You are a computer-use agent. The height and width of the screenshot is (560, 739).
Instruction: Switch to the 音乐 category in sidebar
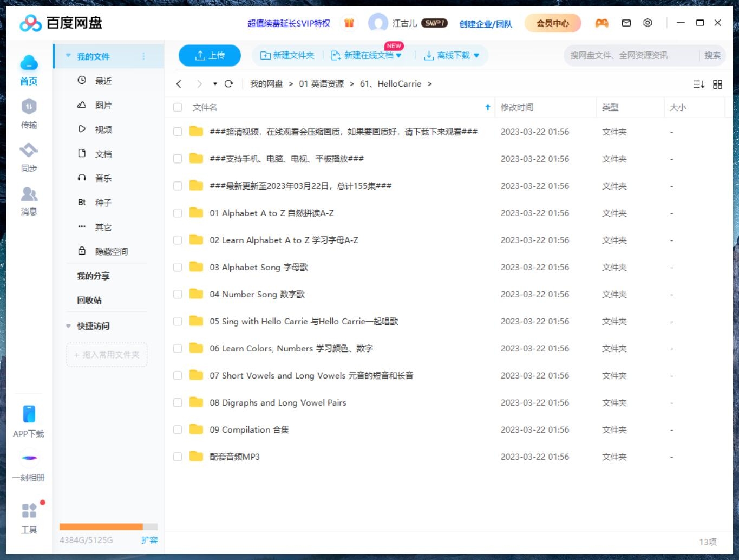pos(103,178)
